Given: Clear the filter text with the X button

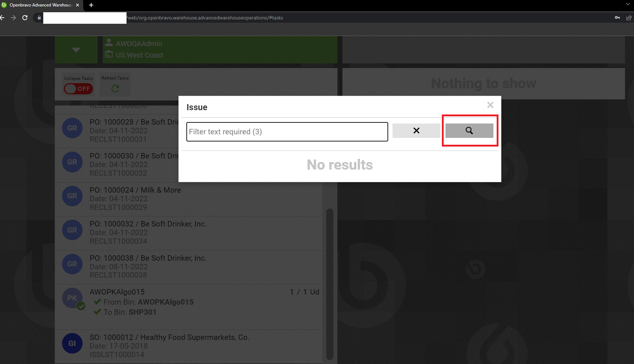Looking at the screenshot, I should (x=416, y=131).
